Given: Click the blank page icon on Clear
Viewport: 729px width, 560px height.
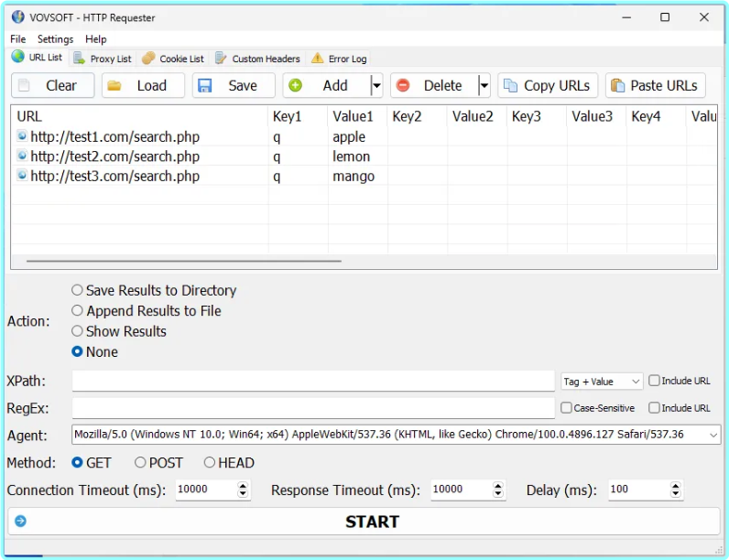Looking at the screenshot, I should click(x=24, y=85).
